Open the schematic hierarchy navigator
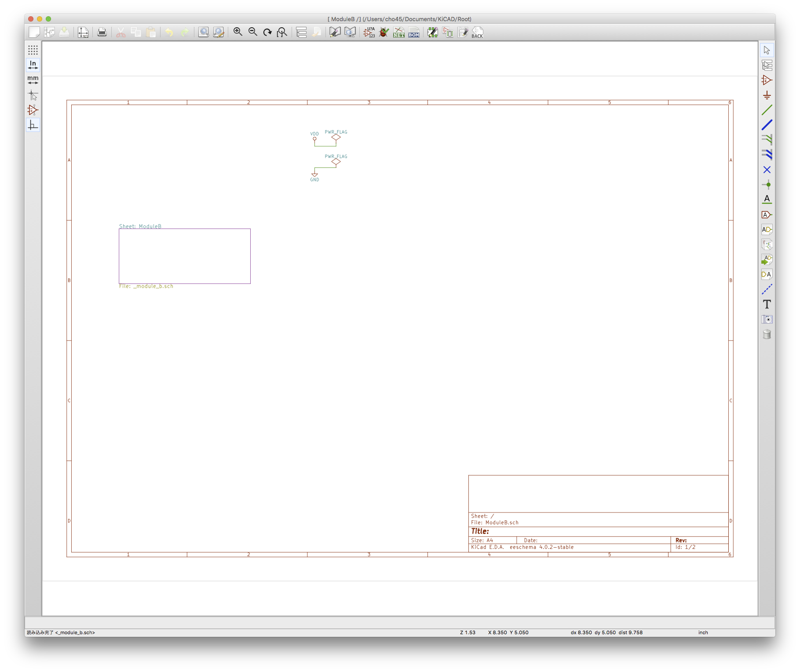This screenshot has height=672, width=800. (301, 32)
